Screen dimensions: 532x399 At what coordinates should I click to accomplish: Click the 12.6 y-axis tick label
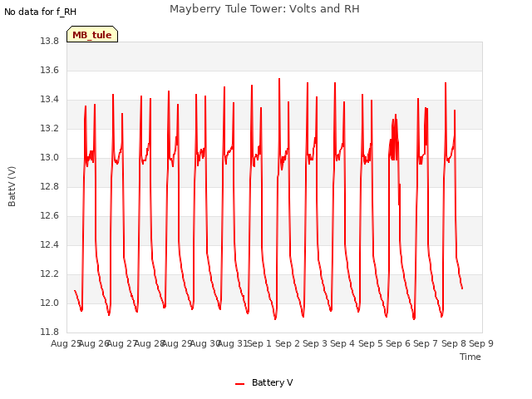pos(50,216)
